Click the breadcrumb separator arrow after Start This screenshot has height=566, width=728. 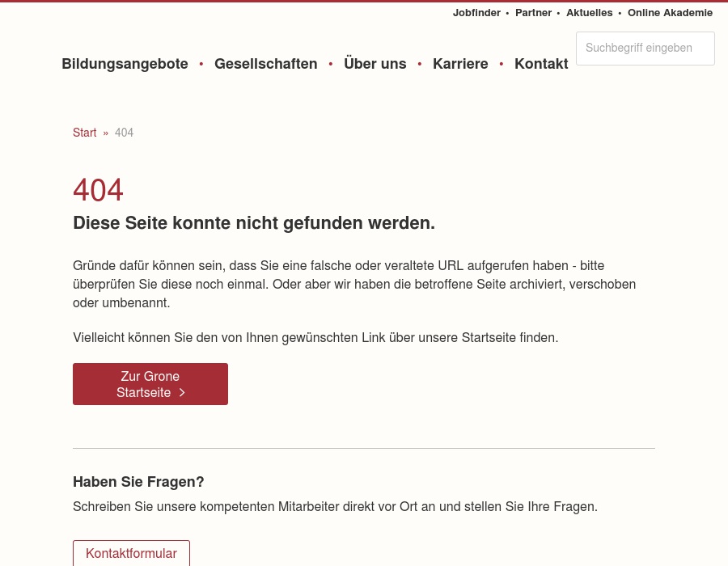pyautogui.click(x=105, y=133)
